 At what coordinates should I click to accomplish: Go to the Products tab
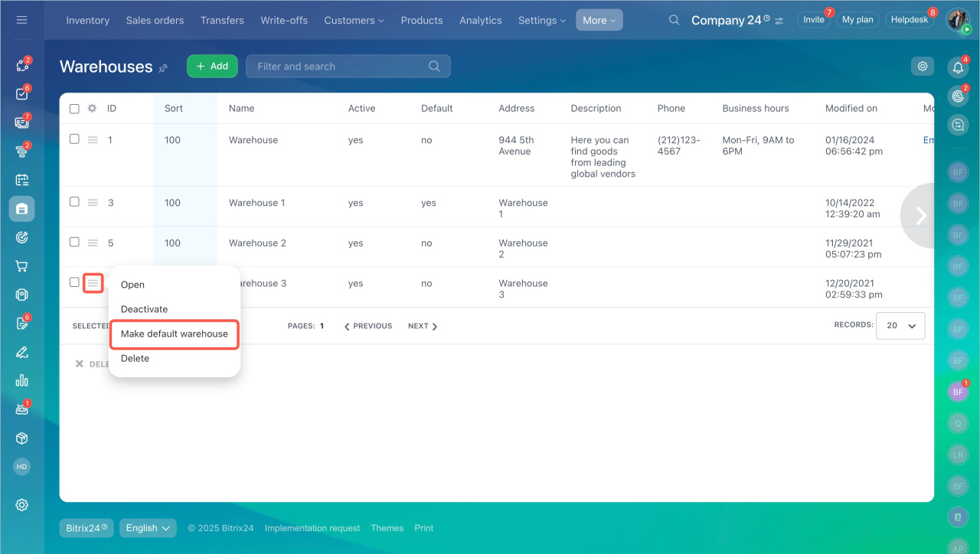422,21
